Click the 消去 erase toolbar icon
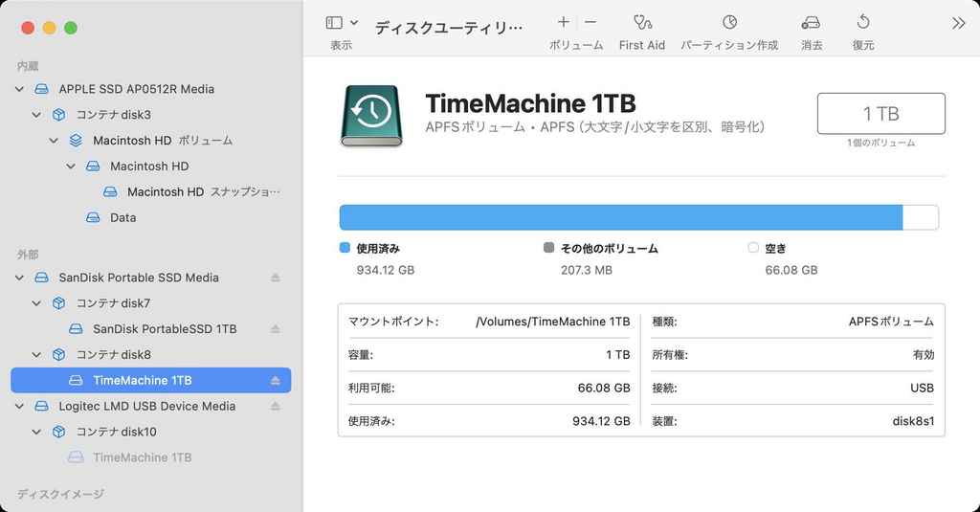The image size is (980, 512). click(x=811, y=23)
